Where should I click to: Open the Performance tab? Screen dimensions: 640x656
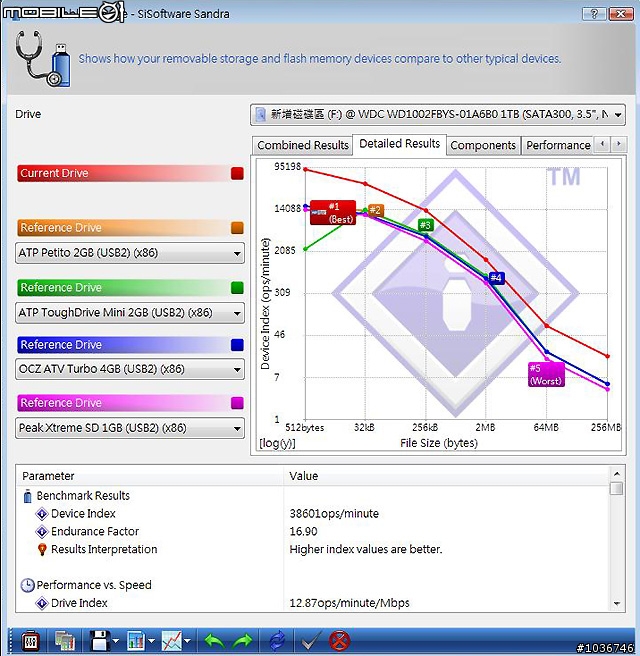558,145
